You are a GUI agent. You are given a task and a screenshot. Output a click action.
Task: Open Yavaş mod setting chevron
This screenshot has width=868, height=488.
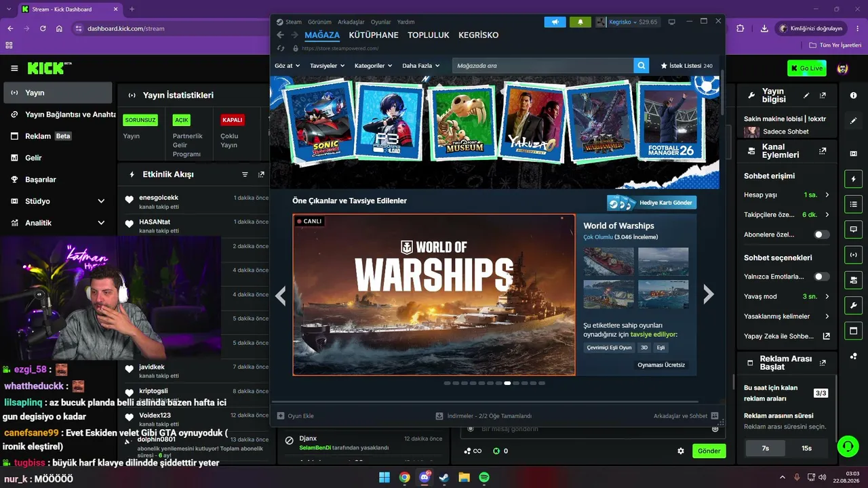[x=827, y=296]
